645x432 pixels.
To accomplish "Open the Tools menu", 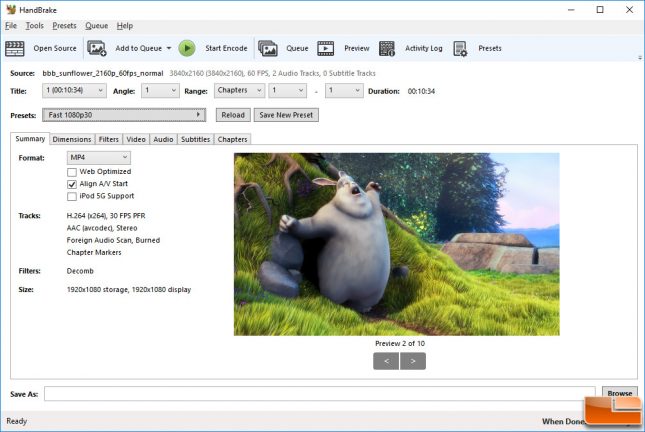I will point(35,26).
